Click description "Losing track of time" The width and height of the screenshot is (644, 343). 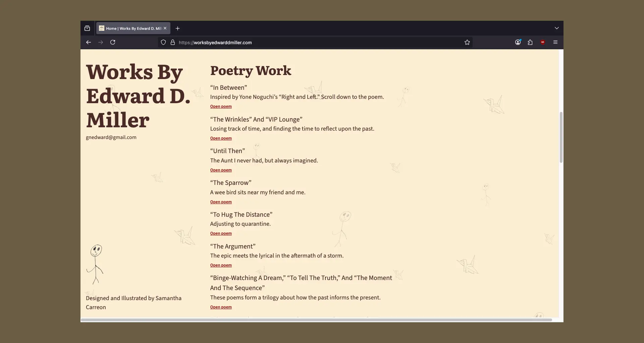[x=292, y=129]
